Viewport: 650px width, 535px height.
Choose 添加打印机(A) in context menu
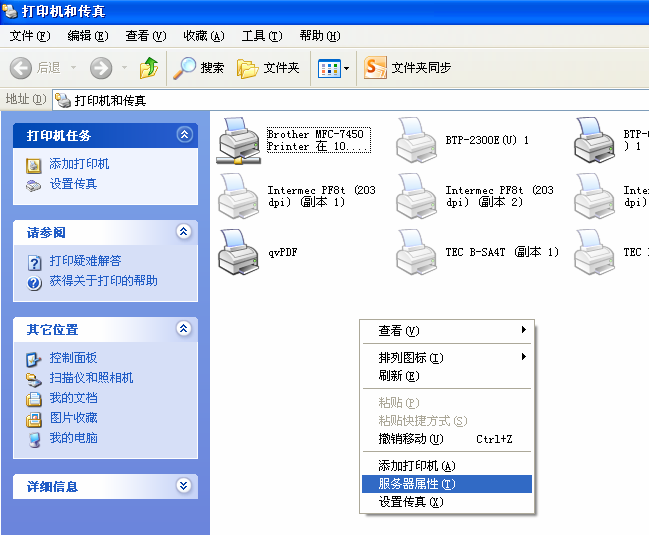coord(447,466)
